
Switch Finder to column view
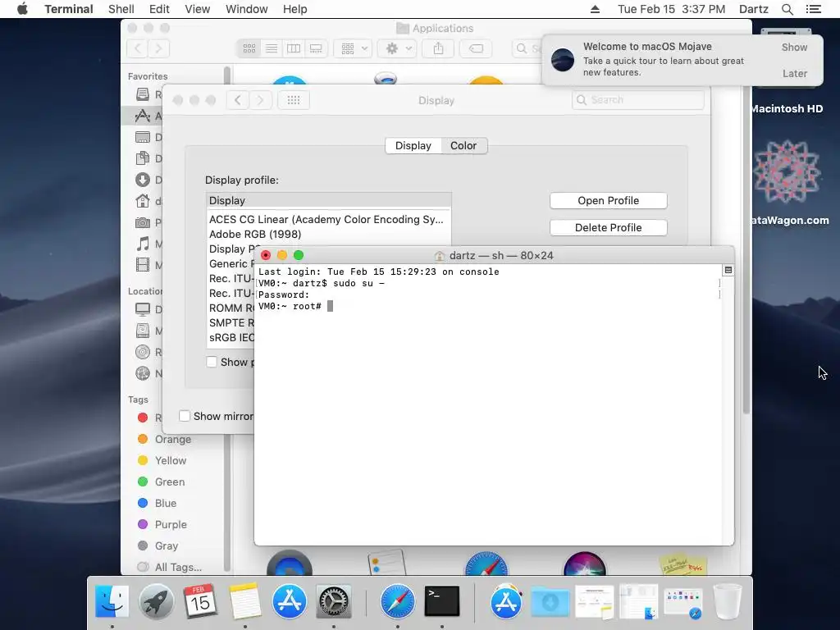(294, 48)
